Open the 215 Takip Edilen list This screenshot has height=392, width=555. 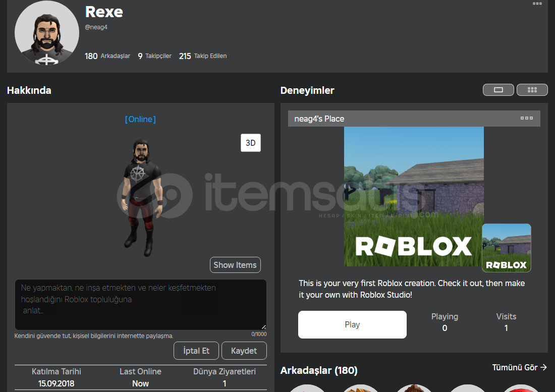[x=203, y=56]
